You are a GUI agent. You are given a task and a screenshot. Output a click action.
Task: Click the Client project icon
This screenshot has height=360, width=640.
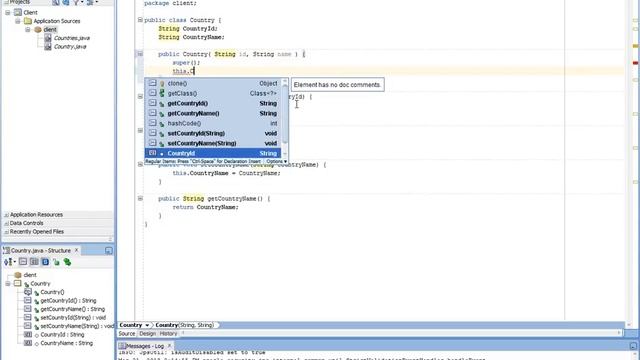tap(18, 13)
